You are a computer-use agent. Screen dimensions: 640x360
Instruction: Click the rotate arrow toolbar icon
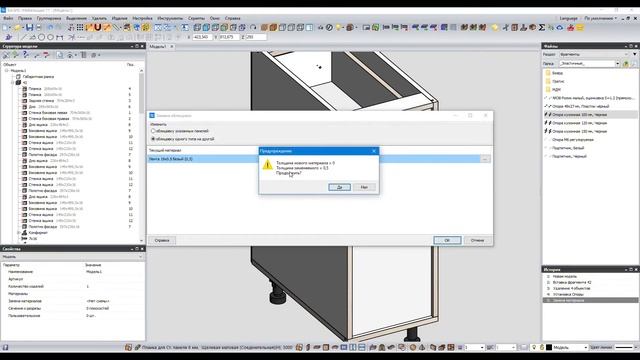(253, 28)
